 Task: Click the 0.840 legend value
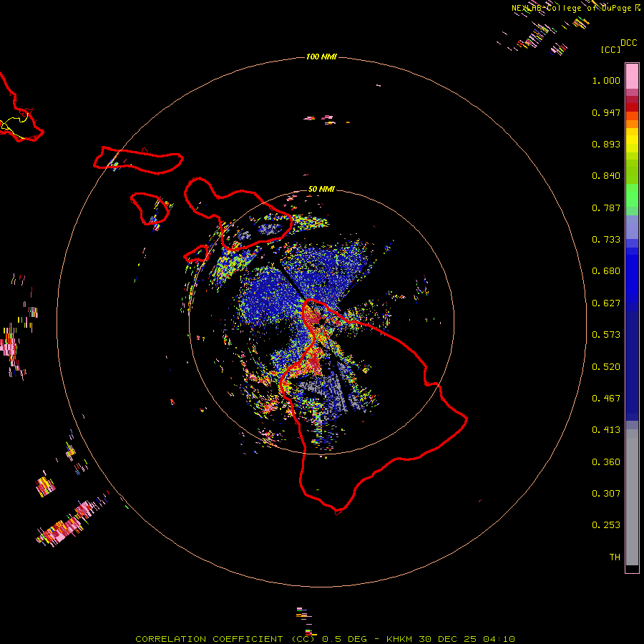[x=606, y=176]
